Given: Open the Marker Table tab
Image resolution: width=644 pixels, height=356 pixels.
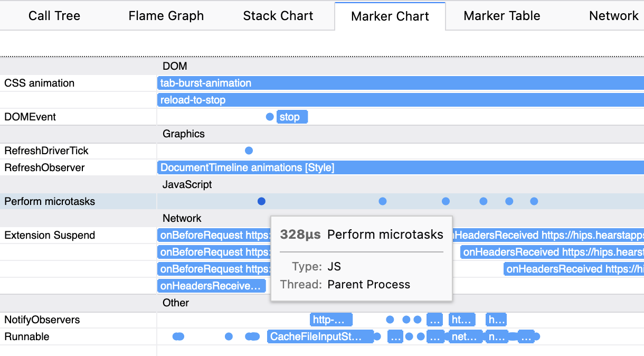Looking at the screenshot, I should [x=501, y=16].
